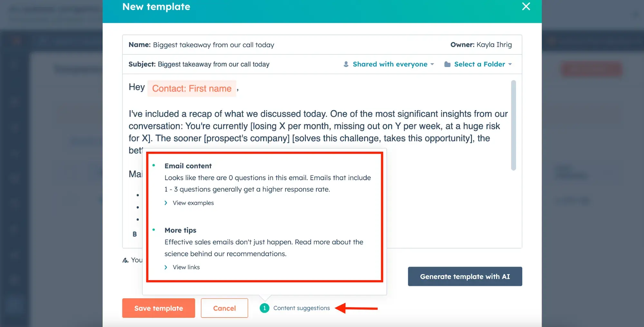Expand View examples under Email content

pyautogui.click(x=193, y=203)
